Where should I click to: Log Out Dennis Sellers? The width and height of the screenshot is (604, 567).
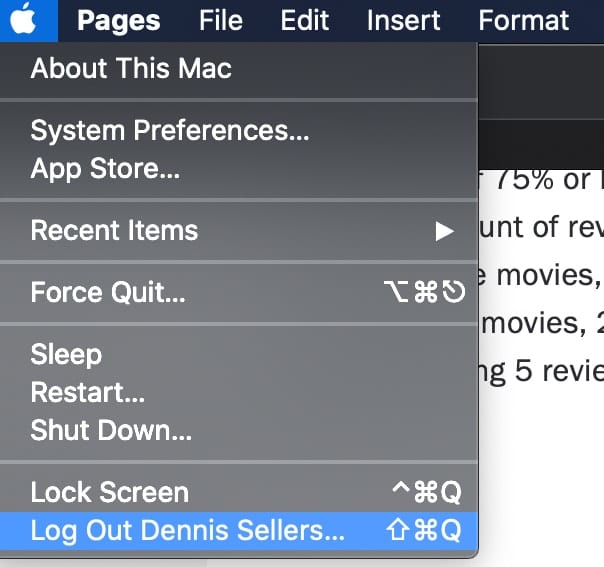pyautogui.click(x=187, y=531)
